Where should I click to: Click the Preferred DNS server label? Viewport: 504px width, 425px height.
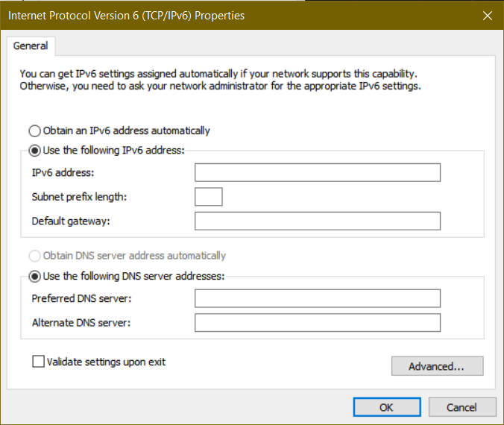click(x=82, y=298)
